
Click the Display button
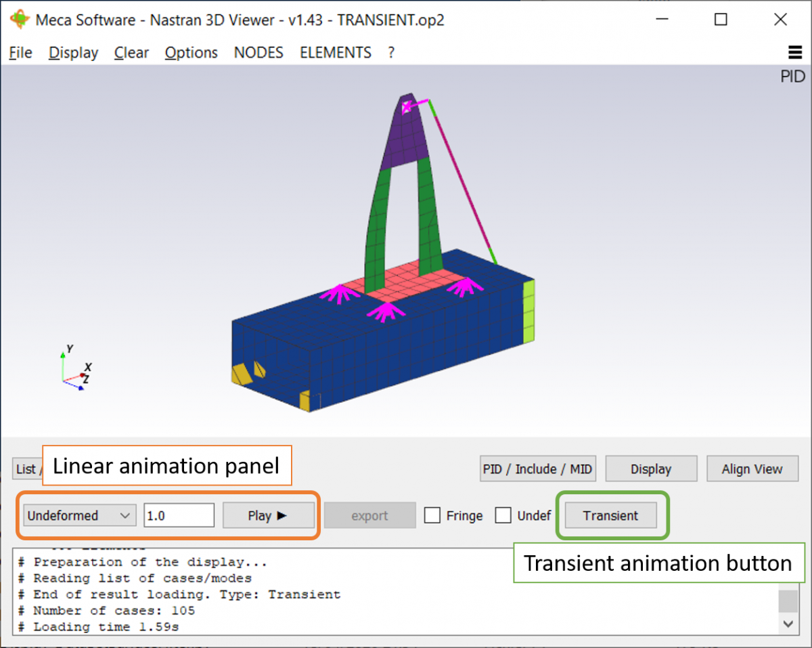pyautogui.click(x=650, y=468)
